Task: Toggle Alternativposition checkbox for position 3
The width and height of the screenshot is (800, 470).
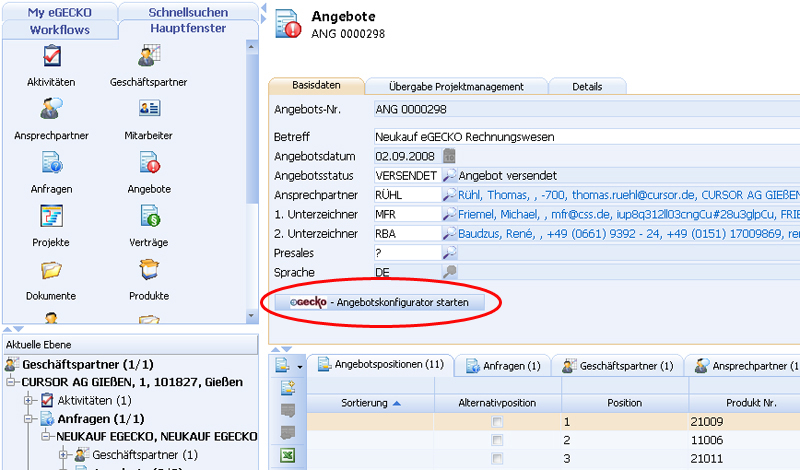Action: click(x=497, y=458)
